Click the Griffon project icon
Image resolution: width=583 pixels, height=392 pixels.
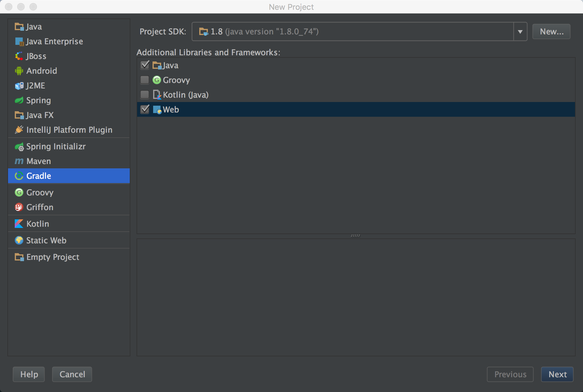19,207
